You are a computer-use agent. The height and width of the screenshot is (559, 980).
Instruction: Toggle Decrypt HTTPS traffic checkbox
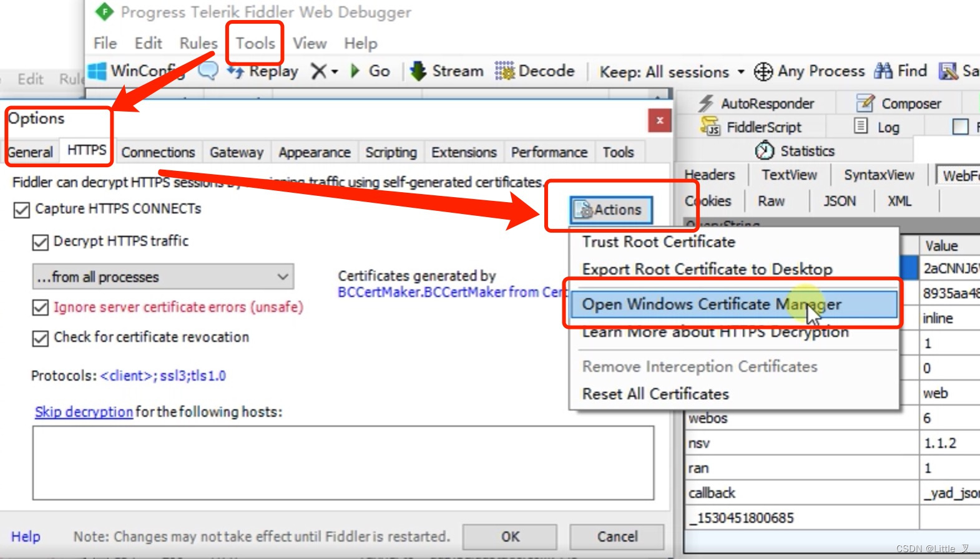40,242
